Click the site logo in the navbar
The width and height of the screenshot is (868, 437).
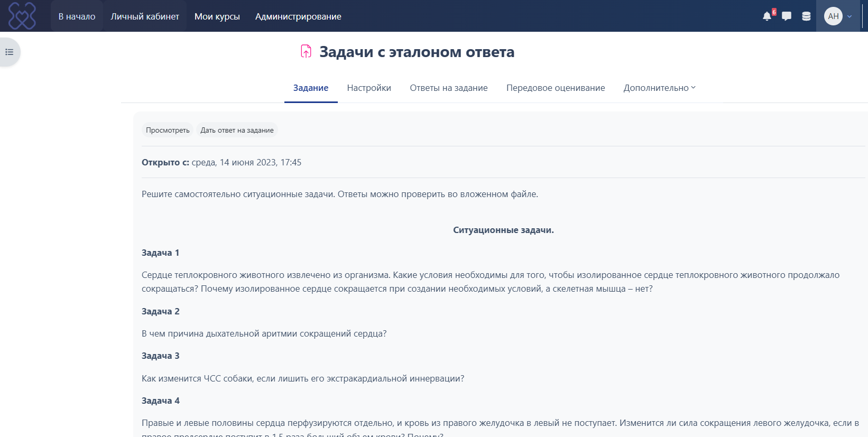[x=22, y=16]
